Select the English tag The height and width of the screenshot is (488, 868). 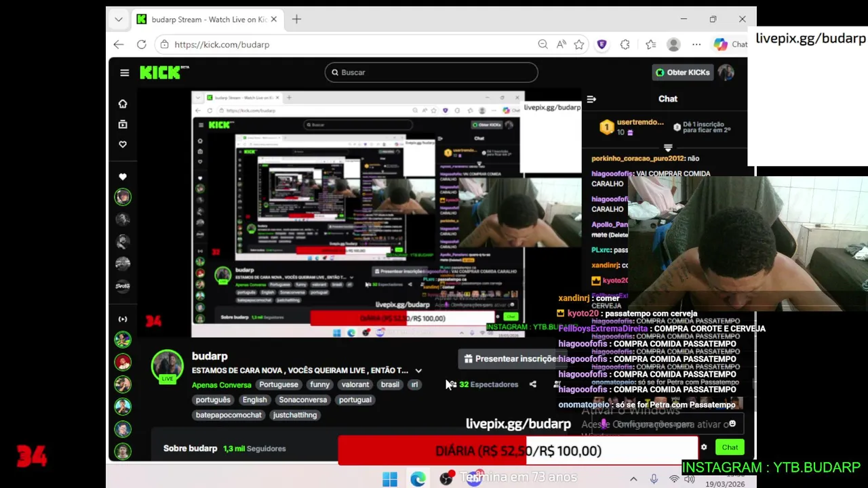[x=255, y=400]
